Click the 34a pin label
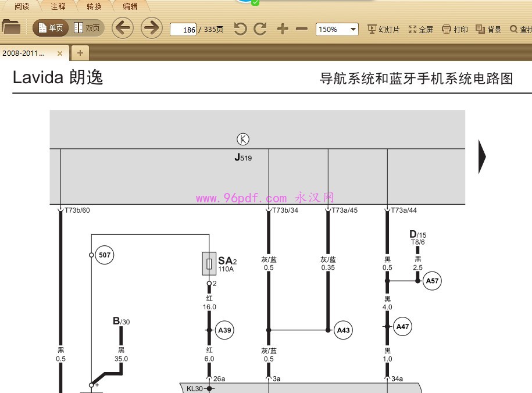Screen dimensions: 532x393 (x=397, y=378)
